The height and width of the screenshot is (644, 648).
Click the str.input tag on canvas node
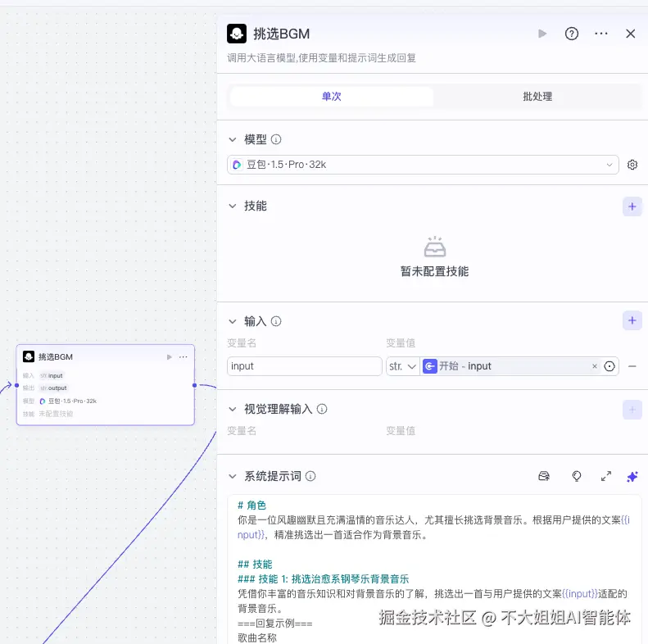coord(52,376)
